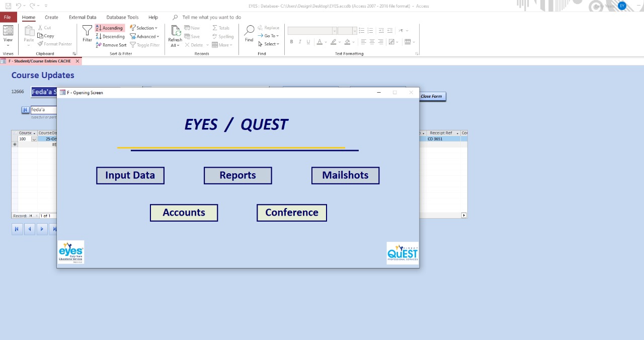Switch to the External Data tab
Viewport: 644px width, 340px height.
click(x=83, y=17)
